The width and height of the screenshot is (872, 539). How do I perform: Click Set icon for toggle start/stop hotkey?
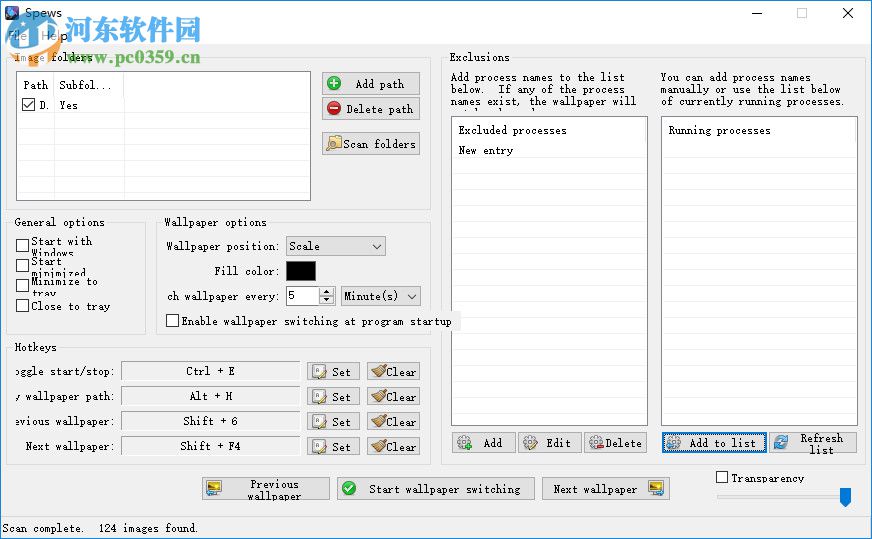pyautogui.click(x=319, y=372)
